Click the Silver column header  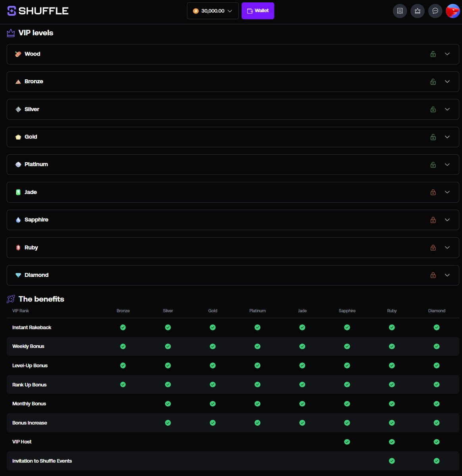[168, 311]
